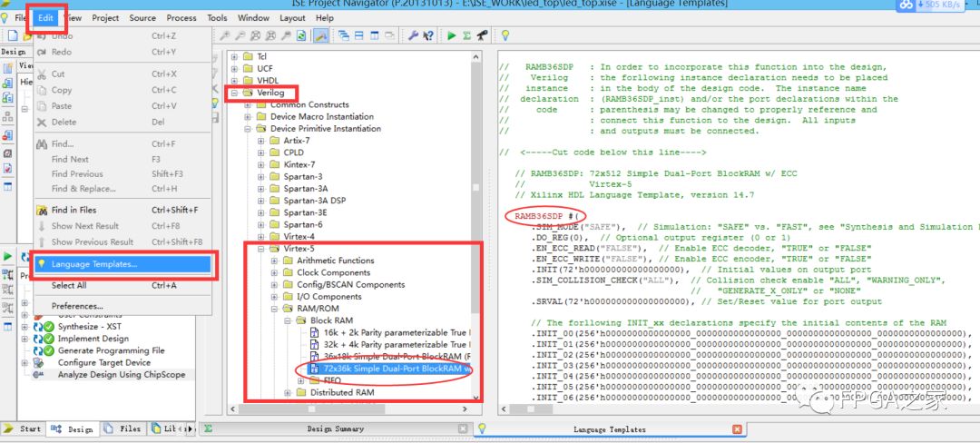The height and width of the screenshot is (443, 980).
Task: Collapse the Device Primitive Instantiation folder
Action: coord(248,129)
